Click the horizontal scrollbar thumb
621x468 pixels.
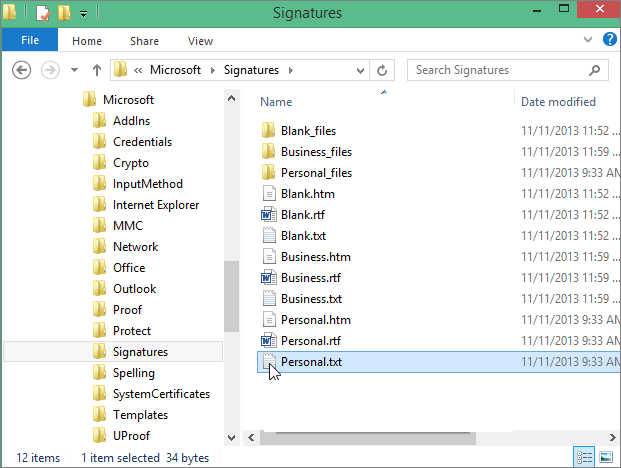click(x=368, y=438)
